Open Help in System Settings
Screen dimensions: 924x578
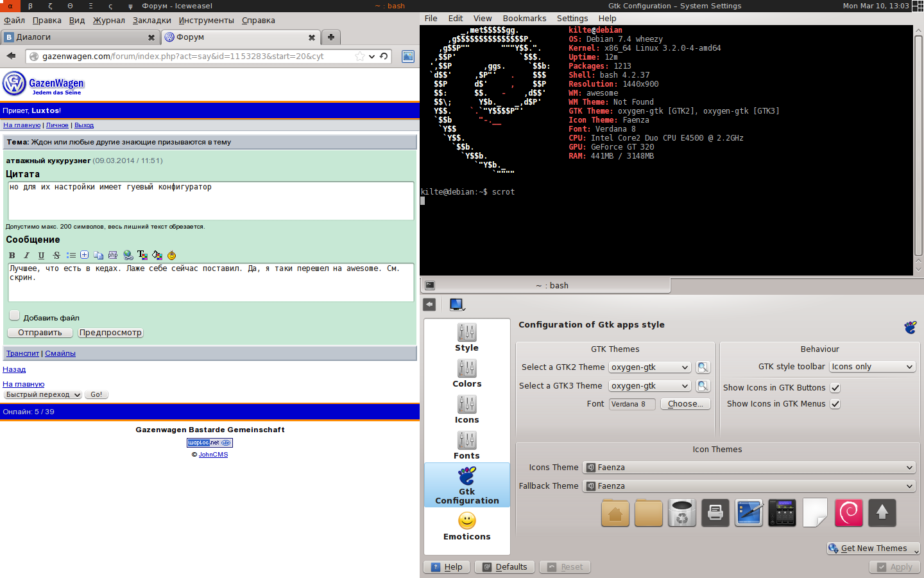tap(447, 567)
